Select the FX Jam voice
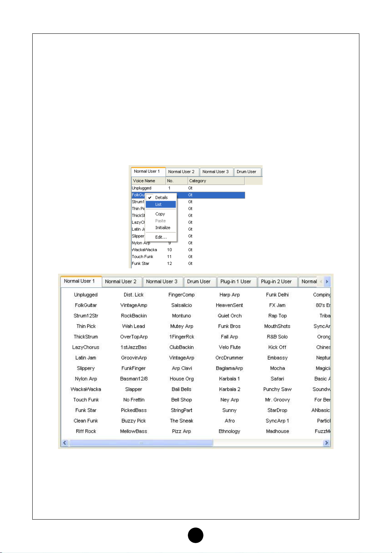Image resolution: width=392 pixels, height=553 pixels. 277,306
